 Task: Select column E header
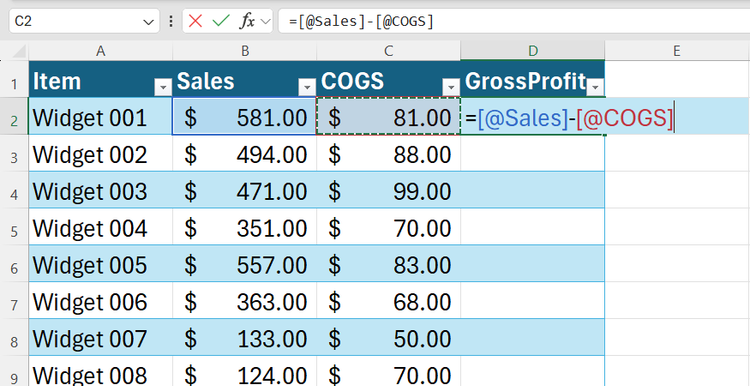tap(676, 51)
